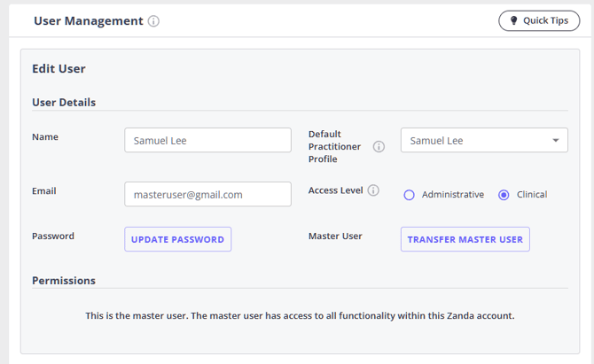Open the Default Practitioner Profile dropdown

tap(483, 140)
